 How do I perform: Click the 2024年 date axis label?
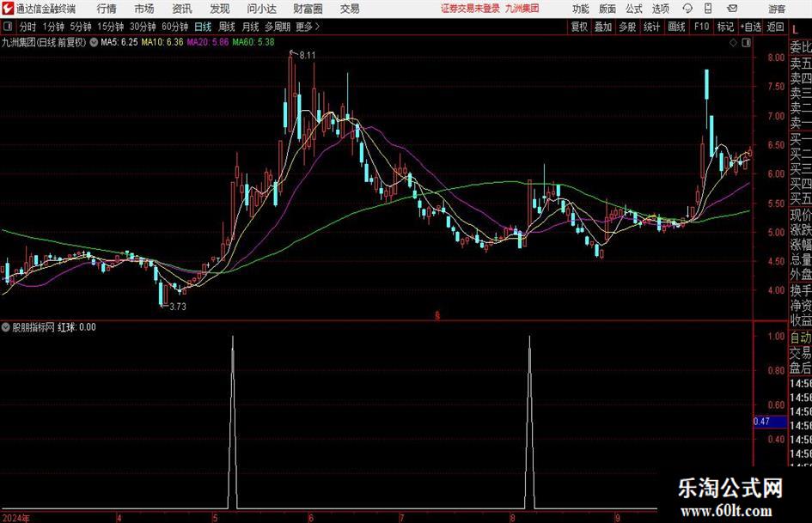click(x=15, y=518)
